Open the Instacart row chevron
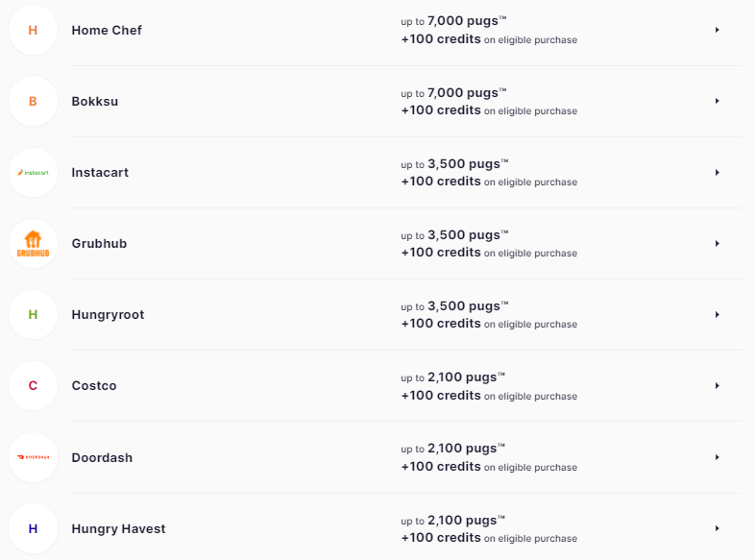This screenshot has width=755, height=560. coord(717,173)
